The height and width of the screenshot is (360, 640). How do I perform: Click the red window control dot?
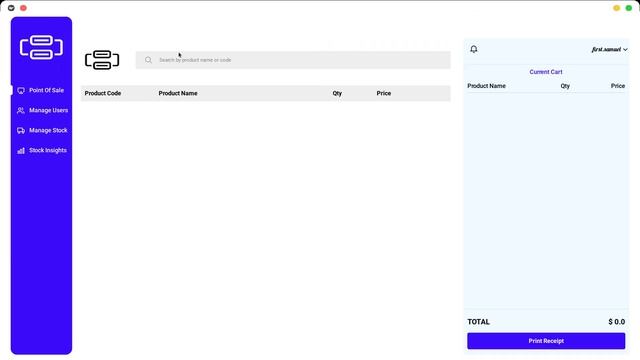tap(23, 8)
